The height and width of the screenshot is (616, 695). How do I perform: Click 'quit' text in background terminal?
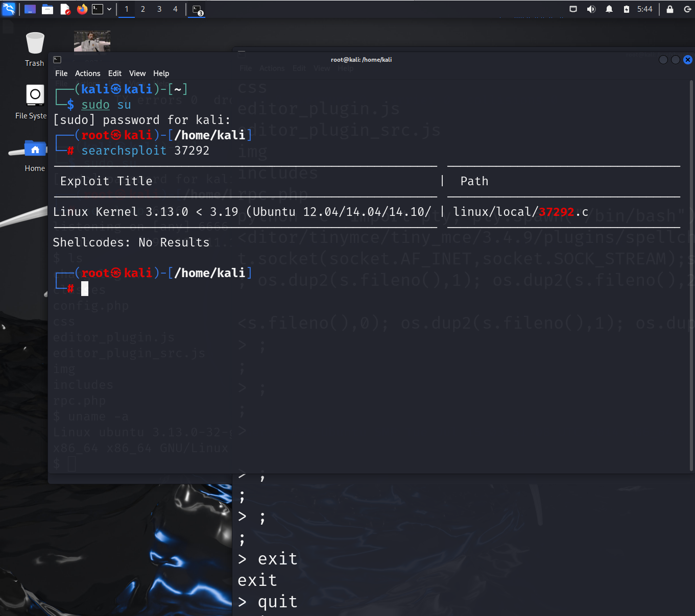coord(278,602)
